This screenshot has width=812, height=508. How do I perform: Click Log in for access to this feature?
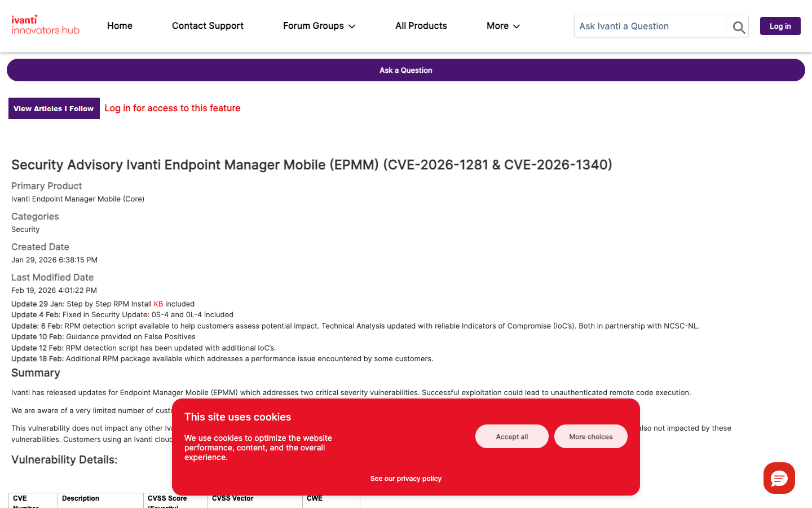(173, 108)
